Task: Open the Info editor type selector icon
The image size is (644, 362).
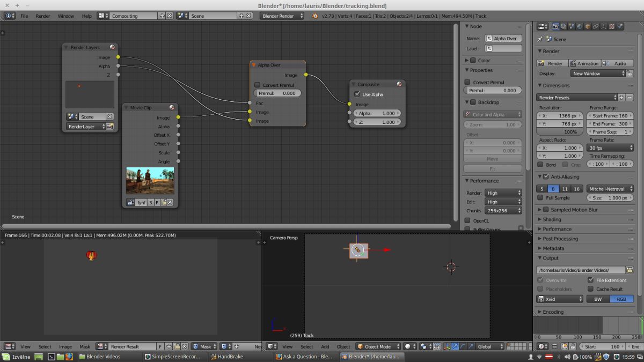Action: 10,16
